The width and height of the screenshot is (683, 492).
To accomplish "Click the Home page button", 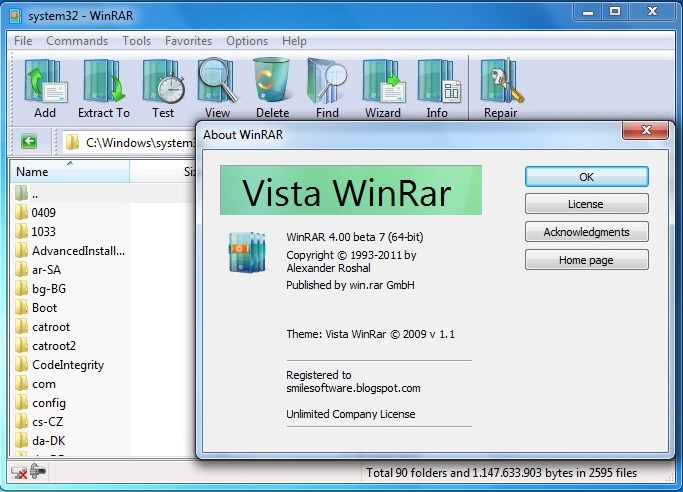I will 587,260.
